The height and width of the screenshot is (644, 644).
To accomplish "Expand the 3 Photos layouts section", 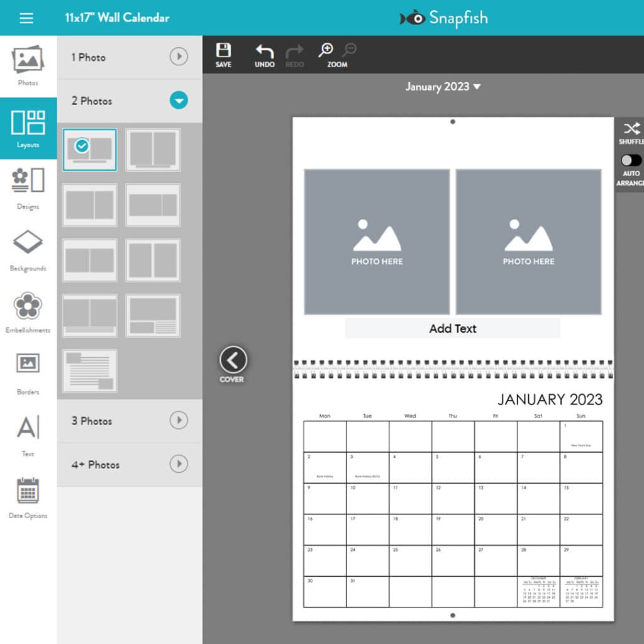I will pos(179,421).
